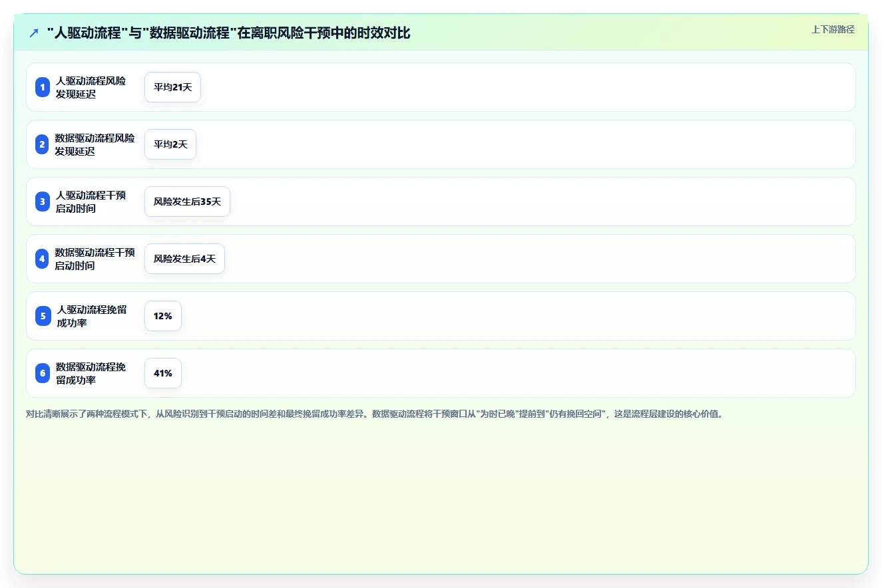Click the 数据驱动流程风险发现延迟 label
Image resolution: width=882 pixels, height=588 pixels.
[x=95, y=144]
